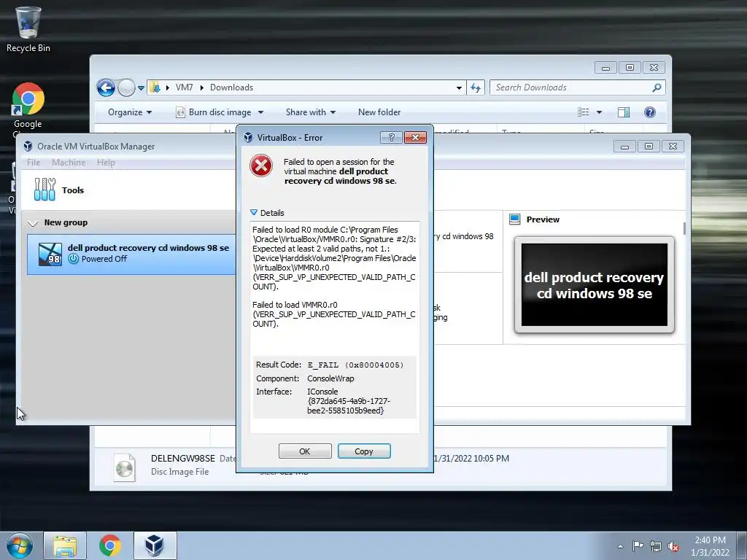Click the Windows 98 VM icon
Viewport: 747px width, 560px height.
click(50, 254)
